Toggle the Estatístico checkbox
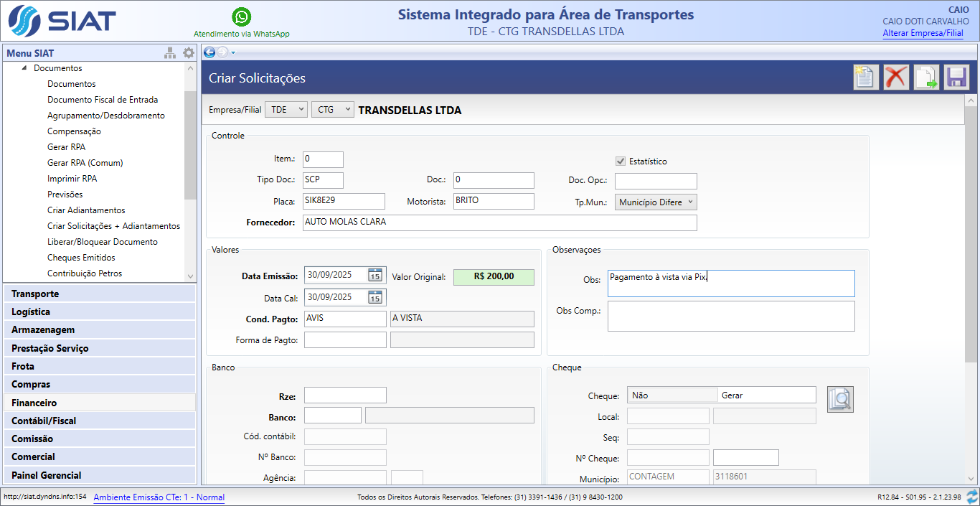Image resolution: width=980 pixels, height=506 pixels. [621, 161]
